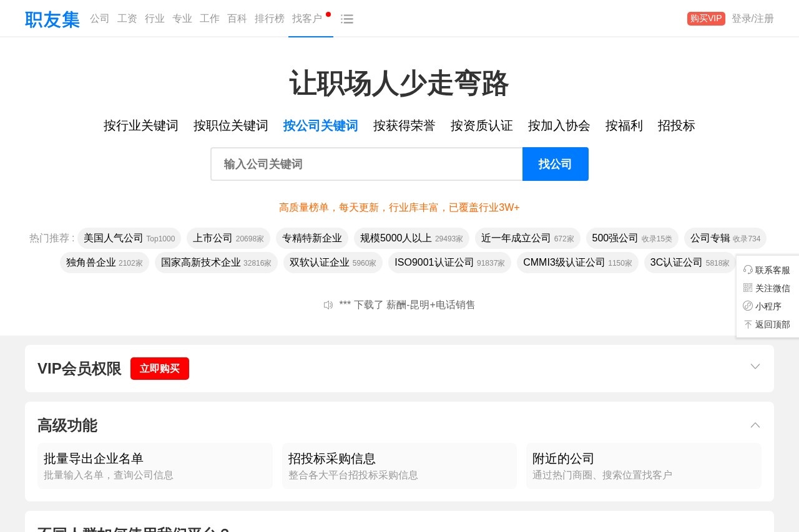
Task: Select the 专精特新企业 tag
Action: [x=312, y=238]
